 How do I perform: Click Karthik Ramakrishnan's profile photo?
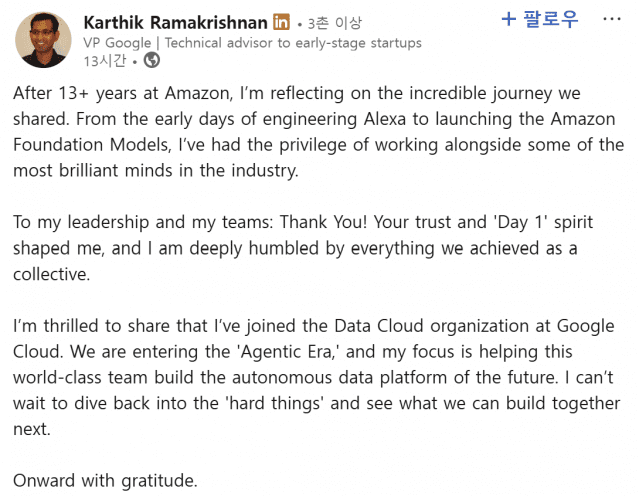pos(43,40)
